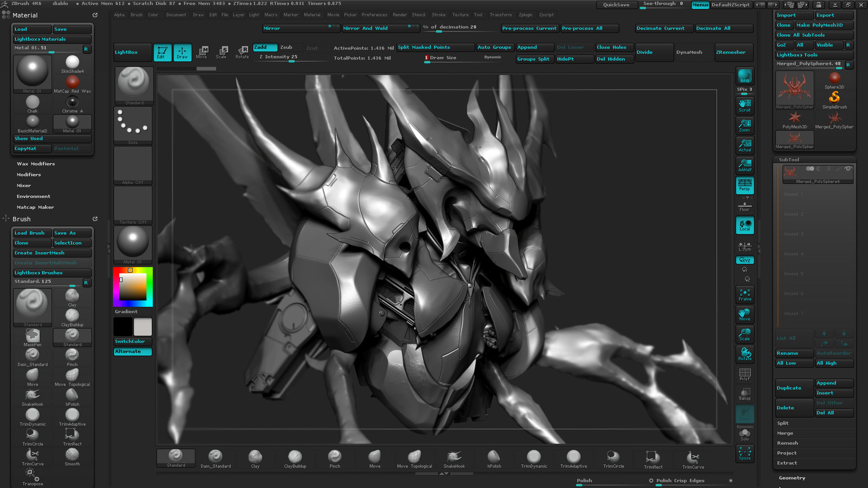Toggle Draw mode button

[x=182, y=52]
